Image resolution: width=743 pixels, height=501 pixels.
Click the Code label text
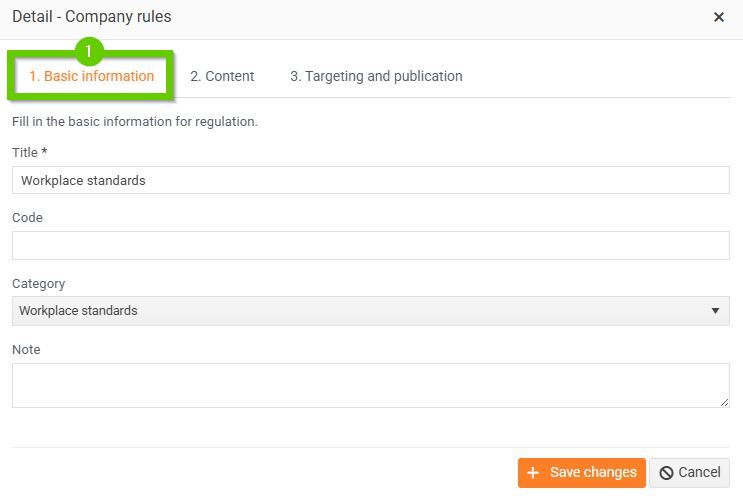point(27,217)
